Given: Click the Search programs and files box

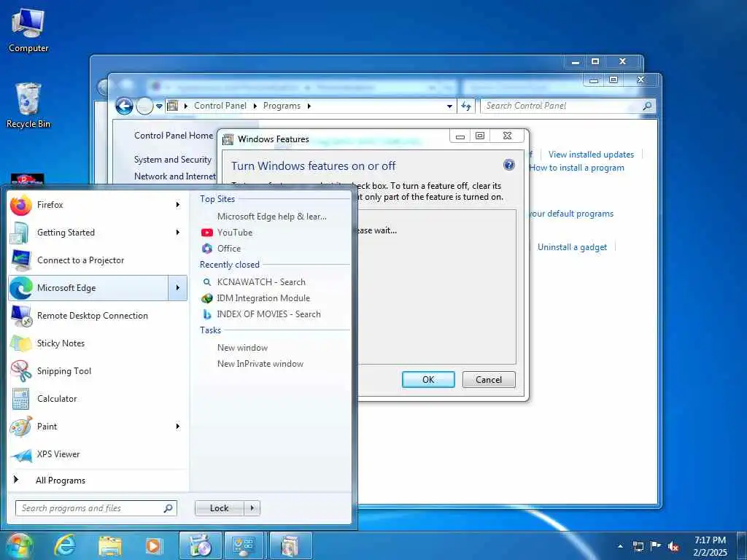Looking at the screenshot, I should 96,508.
